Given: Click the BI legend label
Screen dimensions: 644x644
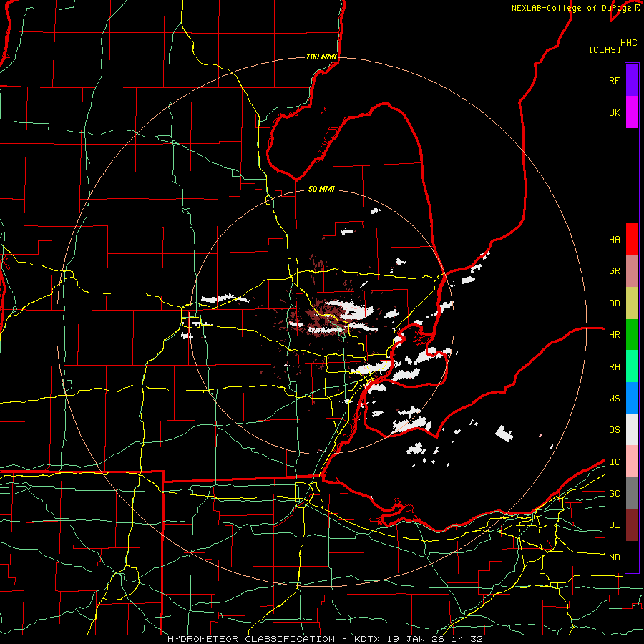Looking at the screenshot, I should click(x=614, y=525).
